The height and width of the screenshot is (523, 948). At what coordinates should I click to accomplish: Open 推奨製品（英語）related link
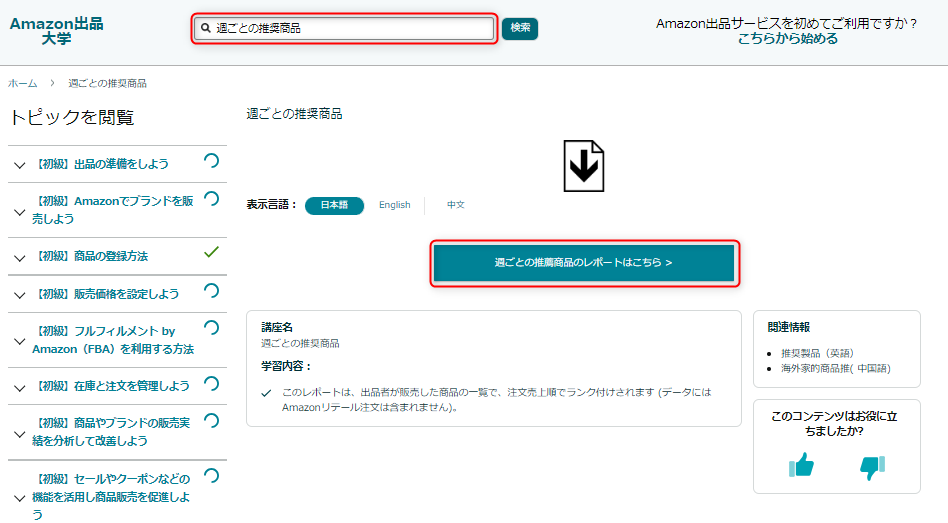817,353
